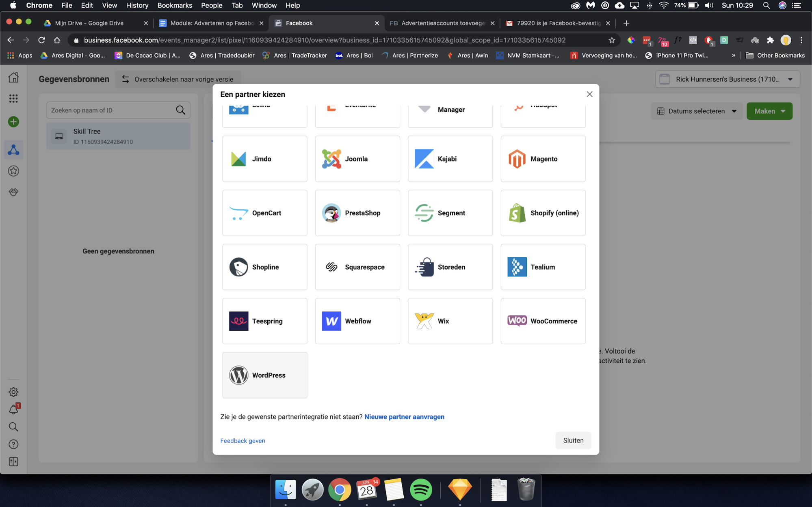Select WooCommerce partner integration
The width and height of the screenshot is (812, 507).
[543, 321]
